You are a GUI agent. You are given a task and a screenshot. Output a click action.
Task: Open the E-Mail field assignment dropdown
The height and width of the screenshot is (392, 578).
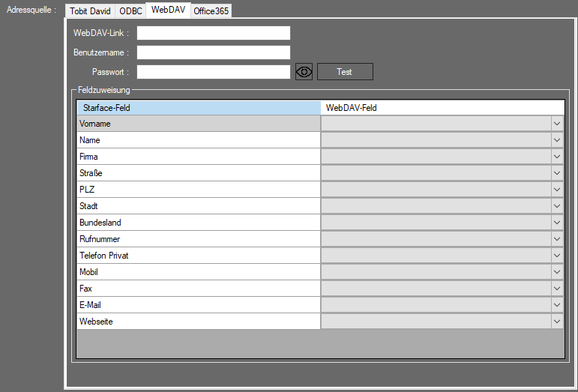[556, 305]
